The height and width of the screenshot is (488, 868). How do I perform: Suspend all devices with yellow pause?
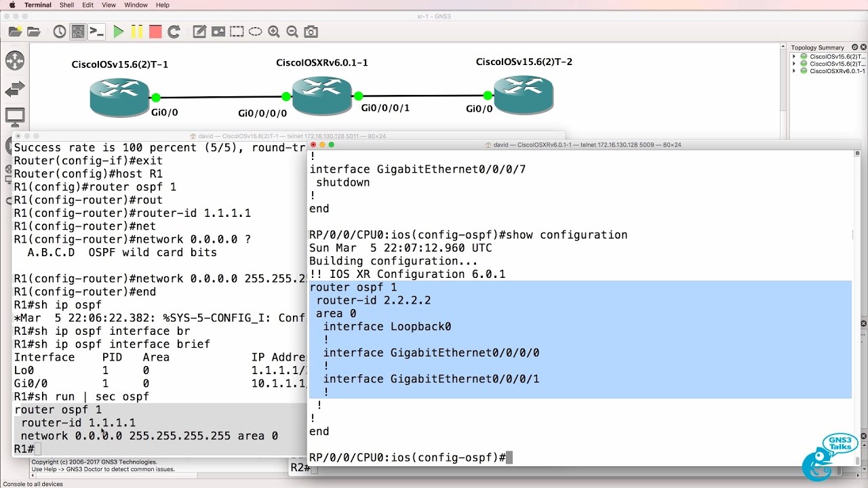pyautogui.click(x=137, y=31)
